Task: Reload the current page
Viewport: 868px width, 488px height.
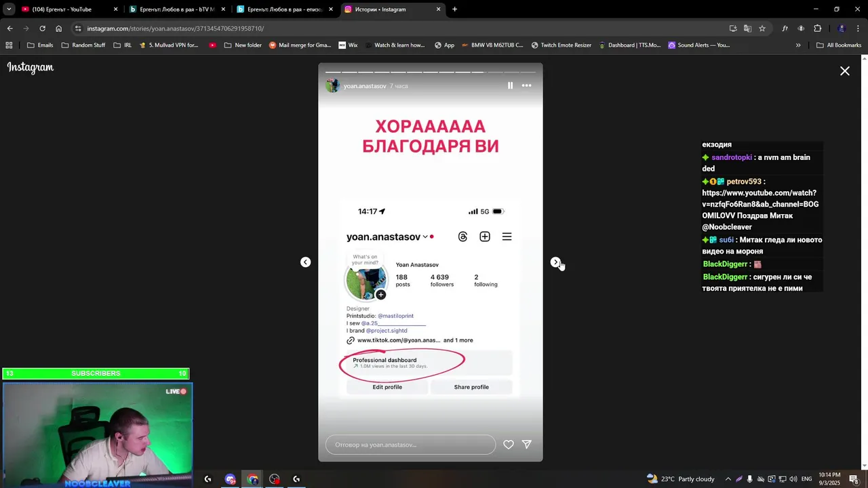Action: 42,28
